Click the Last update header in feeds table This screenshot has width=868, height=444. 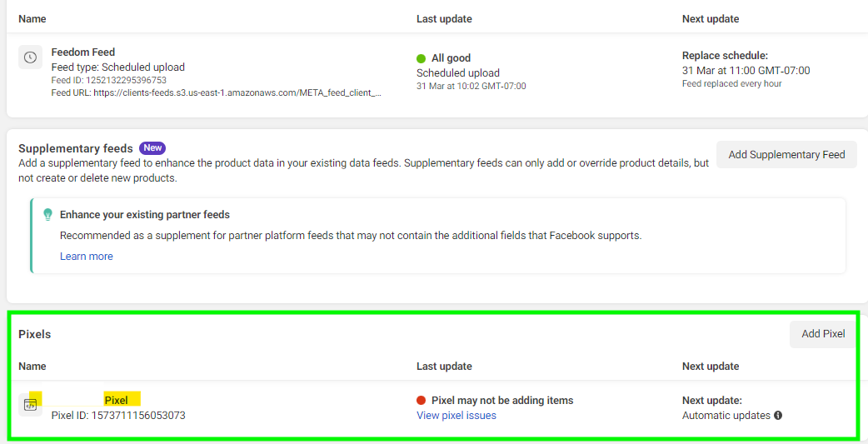[x=444, y=19]
